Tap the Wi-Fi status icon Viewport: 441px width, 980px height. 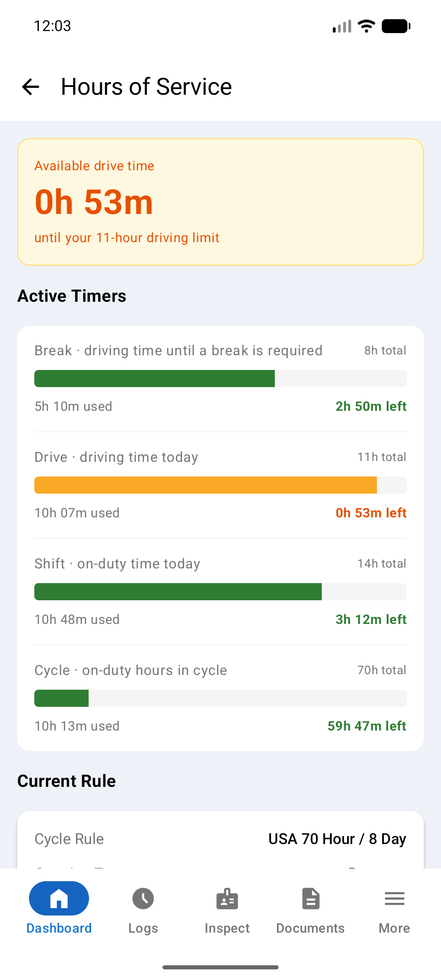coord(366,26)
